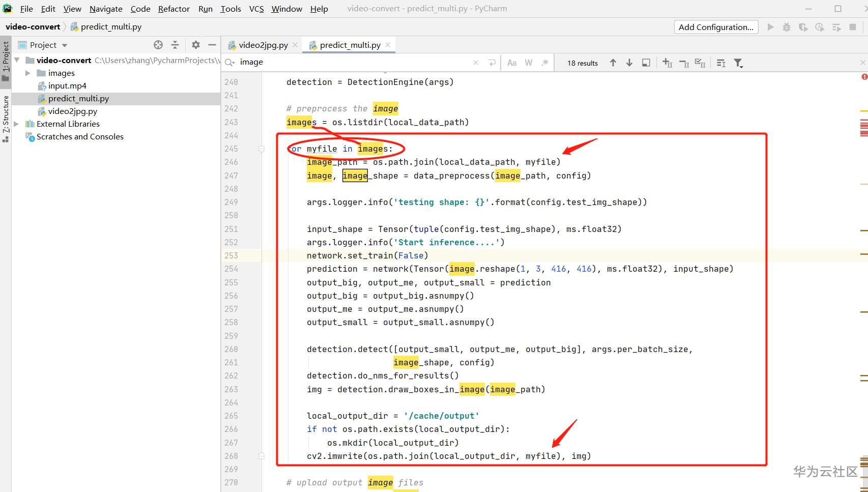Image resolution: width=868 pixels, height=492 pixels.
Task: Click the run-list icon beside Stop
Action: point(836,27)
